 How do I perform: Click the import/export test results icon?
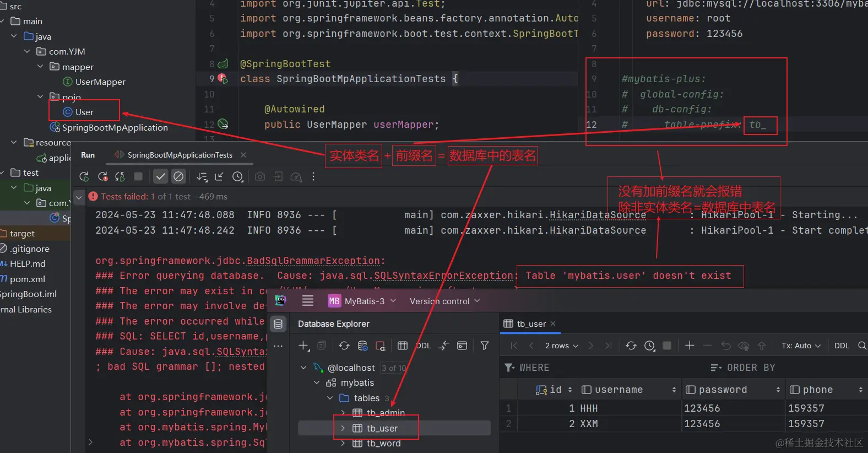click(x=278, y=177)
